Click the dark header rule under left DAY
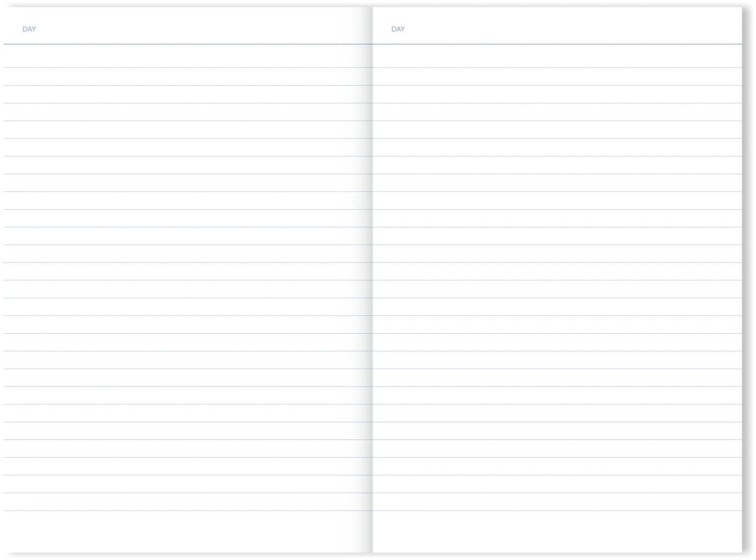This screenshot has height=560, width=756. [x=187, y=44]
